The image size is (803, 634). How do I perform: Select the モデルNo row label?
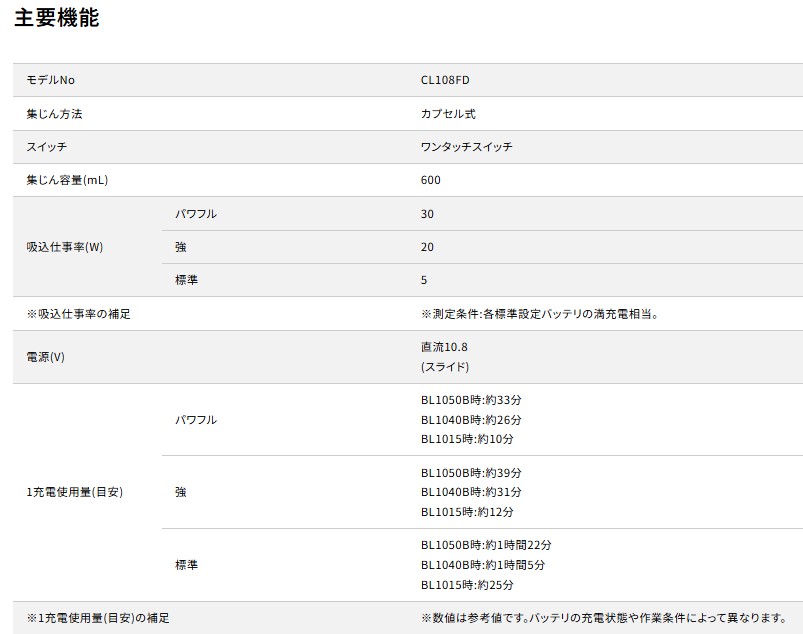pyautogui.click(x=51, y=80)
